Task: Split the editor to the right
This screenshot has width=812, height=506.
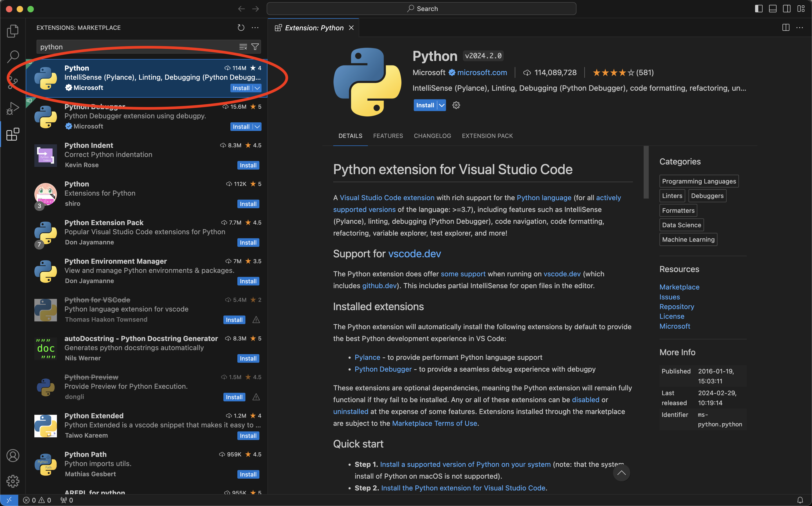Action: 785,28
